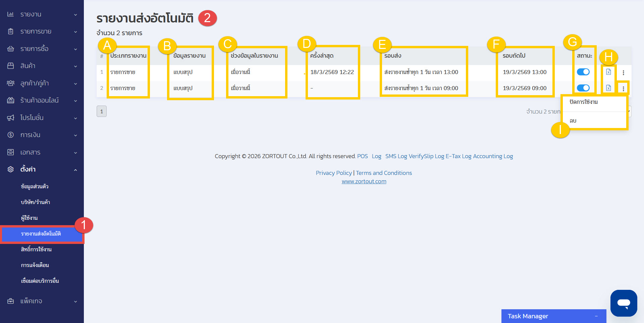
Task: Open the three-dot menu for row 1
Action: tap(623, 73)
